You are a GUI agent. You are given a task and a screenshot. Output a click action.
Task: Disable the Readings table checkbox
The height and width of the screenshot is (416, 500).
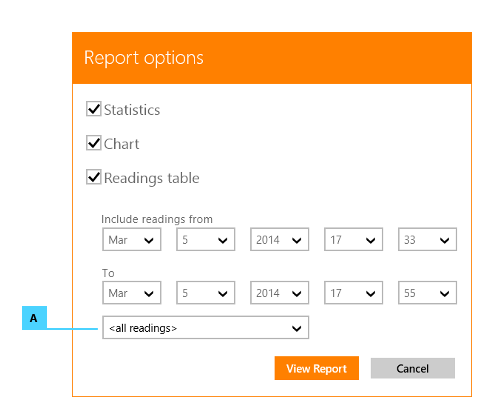click(x=94, y=177)
